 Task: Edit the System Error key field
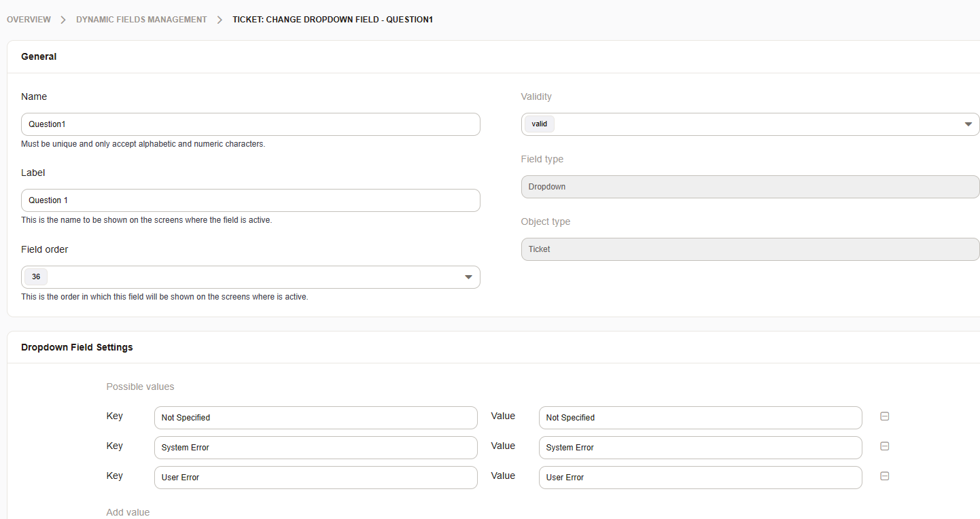pyautogui.click(x=315, y=448)
